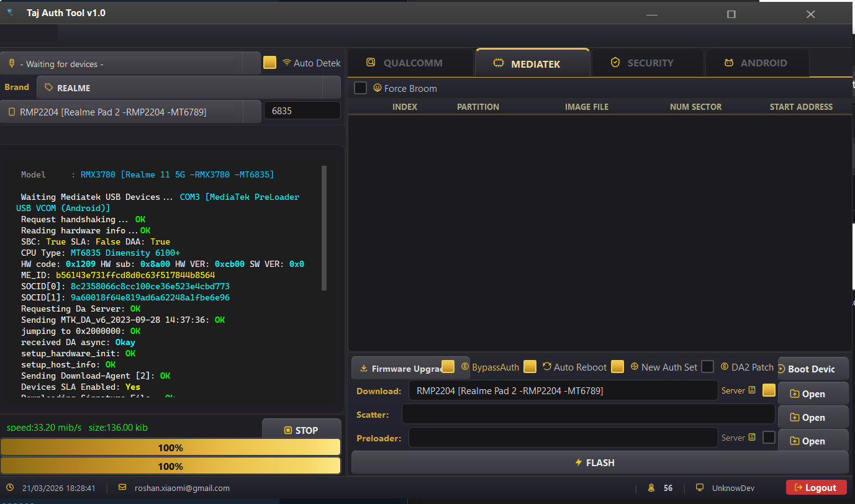
Task: Switch to the SECURITY tab
Action: 648,62
